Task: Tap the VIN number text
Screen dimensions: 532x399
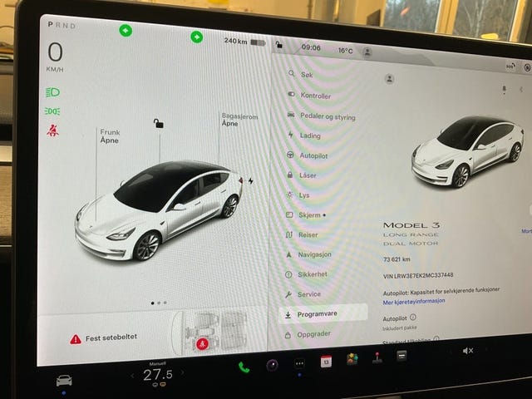Action: tap(418, 275)
